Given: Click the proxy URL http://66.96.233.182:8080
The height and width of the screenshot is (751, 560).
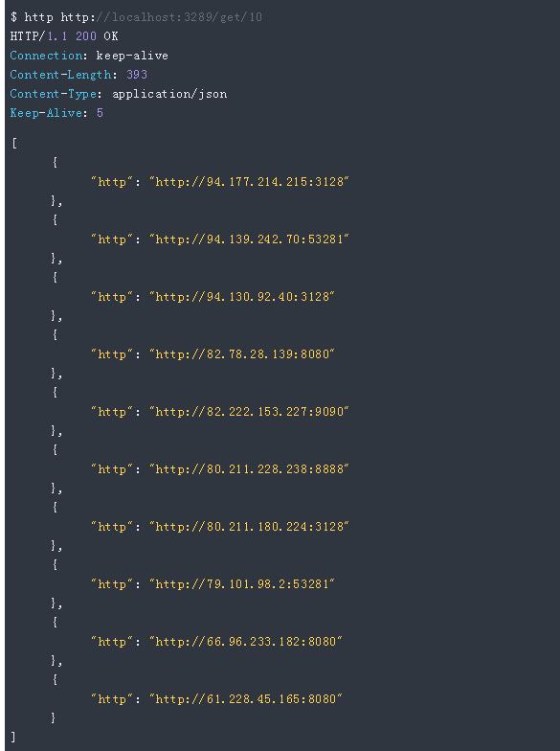Looking at the screenshot, I should pos(245,642).
